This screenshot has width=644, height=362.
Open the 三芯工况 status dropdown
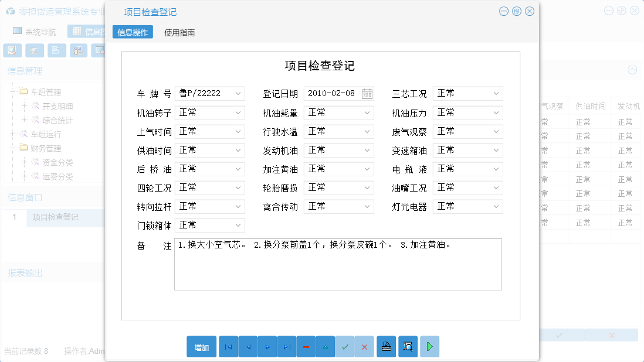(x=496, y=93)
